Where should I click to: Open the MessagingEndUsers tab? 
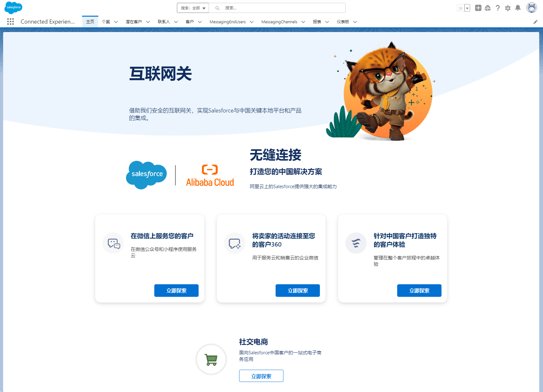click(x=228, y=22)
